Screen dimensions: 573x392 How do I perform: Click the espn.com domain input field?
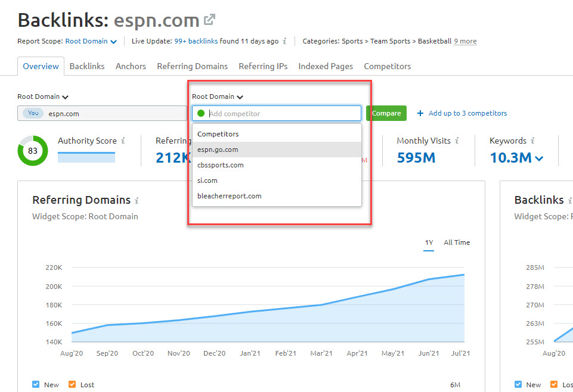(102, 113)
